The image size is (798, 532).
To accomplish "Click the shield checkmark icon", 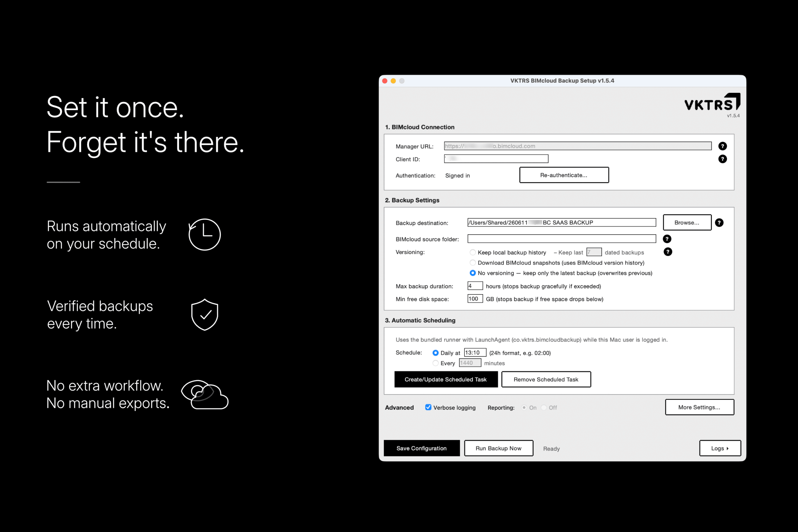I will pos(204,314).
